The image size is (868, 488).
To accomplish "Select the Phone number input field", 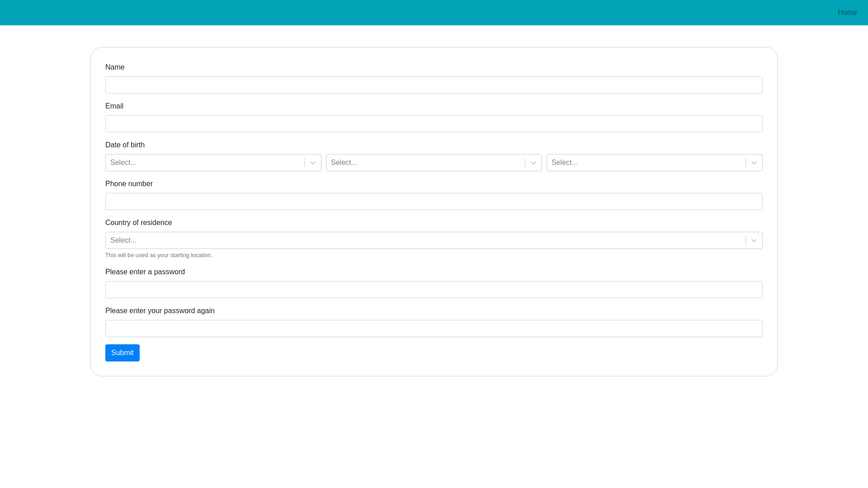I will pos(434,202).
